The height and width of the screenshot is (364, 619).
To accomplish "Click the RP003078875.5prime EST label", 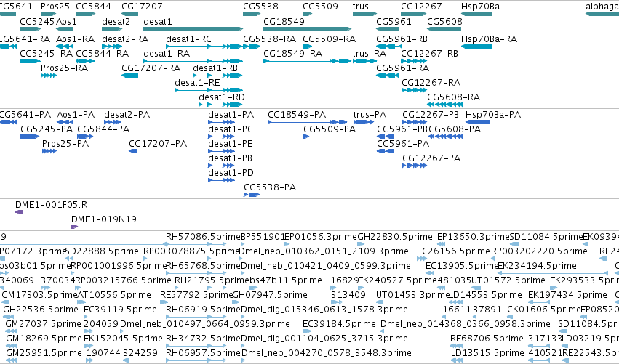I will click(191, 251).
